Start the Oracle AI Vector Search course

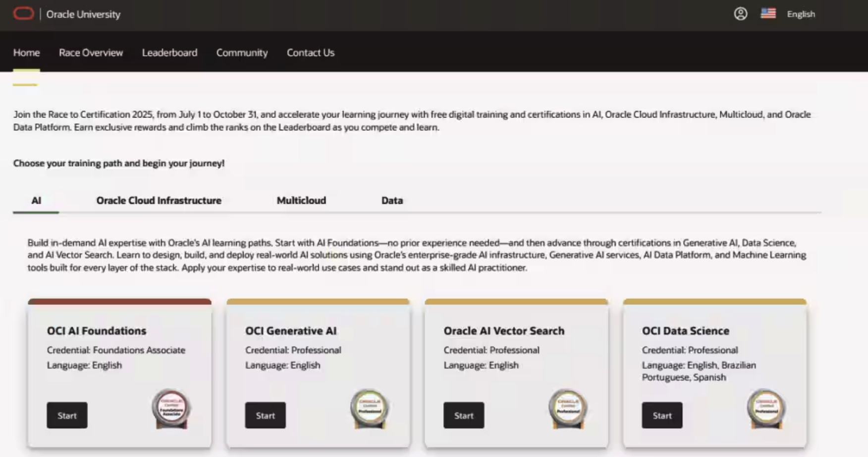click(464, 415)
